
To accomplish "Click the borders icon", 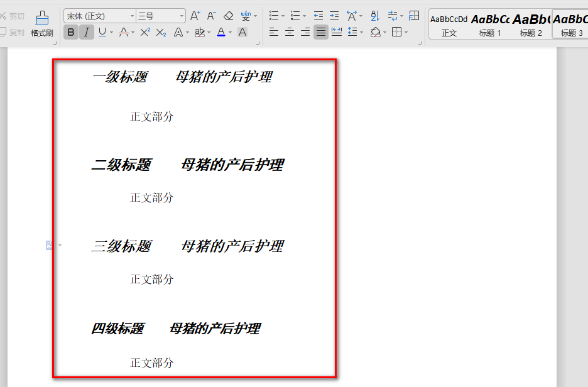I will pyautogui.click(x=397, y=32).
